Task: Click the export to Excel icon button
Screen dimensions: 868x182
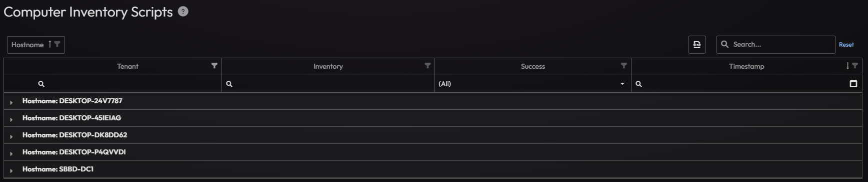Action: pyautogui.click(x=697, y=45)
